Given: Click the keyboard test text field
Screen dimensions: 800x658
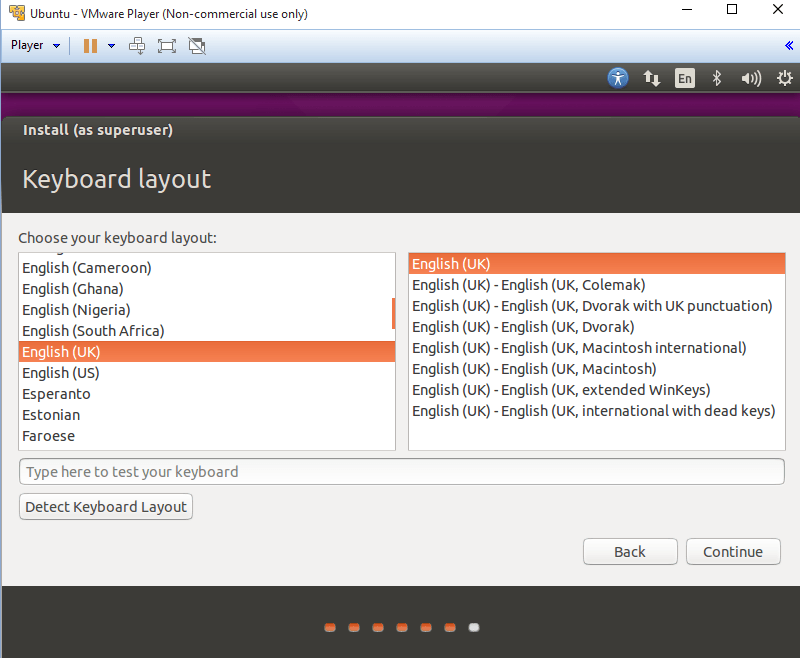Looking at the screenshot, I should click(401, 472).
